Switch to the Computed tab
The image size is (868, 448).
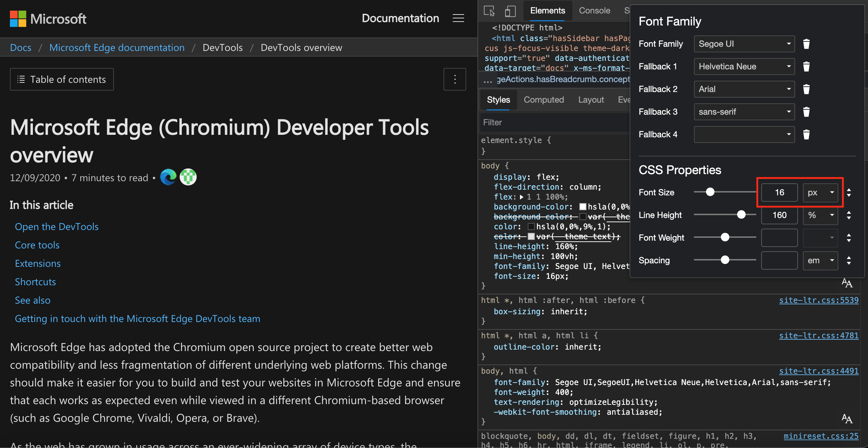click(544, 99)
